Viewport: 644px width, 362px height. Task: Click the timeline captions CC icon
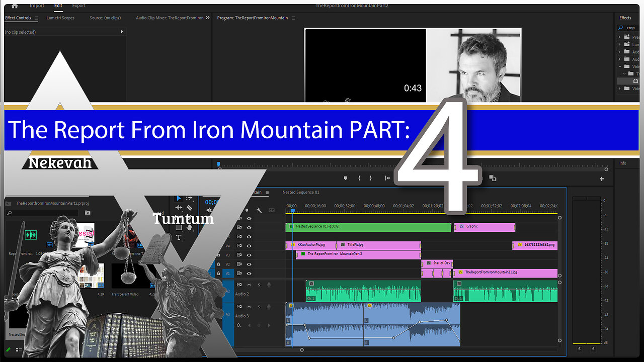point(272,210)
